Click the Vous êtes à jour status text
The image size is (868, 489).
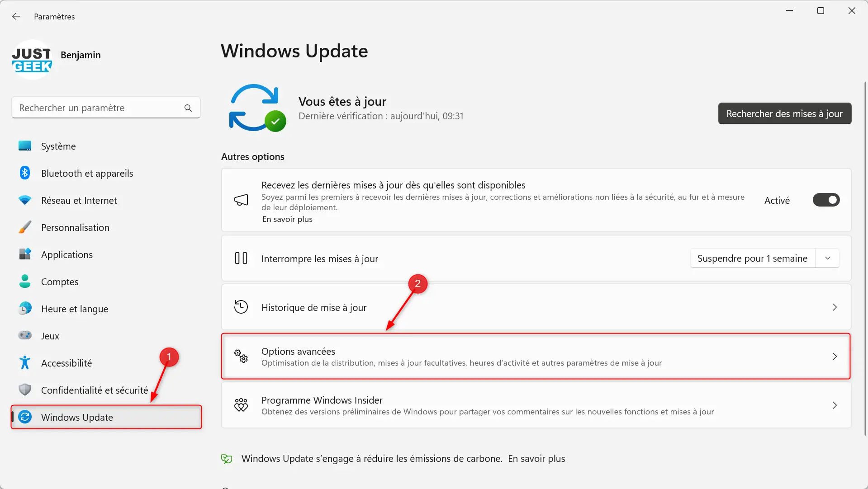click(342, 102)
